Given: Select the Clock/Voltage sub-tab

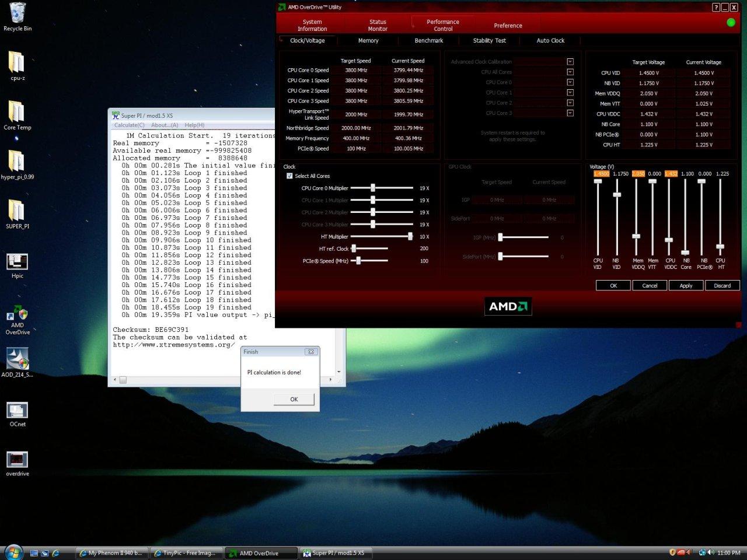Looking at the screenshot, I should coord(308,40).
